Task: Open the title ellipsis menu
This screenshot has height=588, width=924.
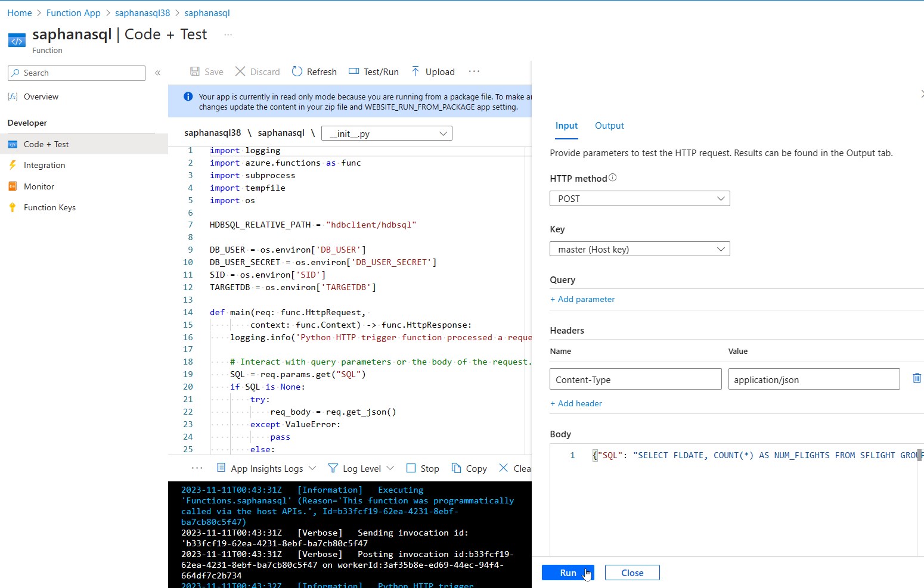Action: (x=228, y=35)
